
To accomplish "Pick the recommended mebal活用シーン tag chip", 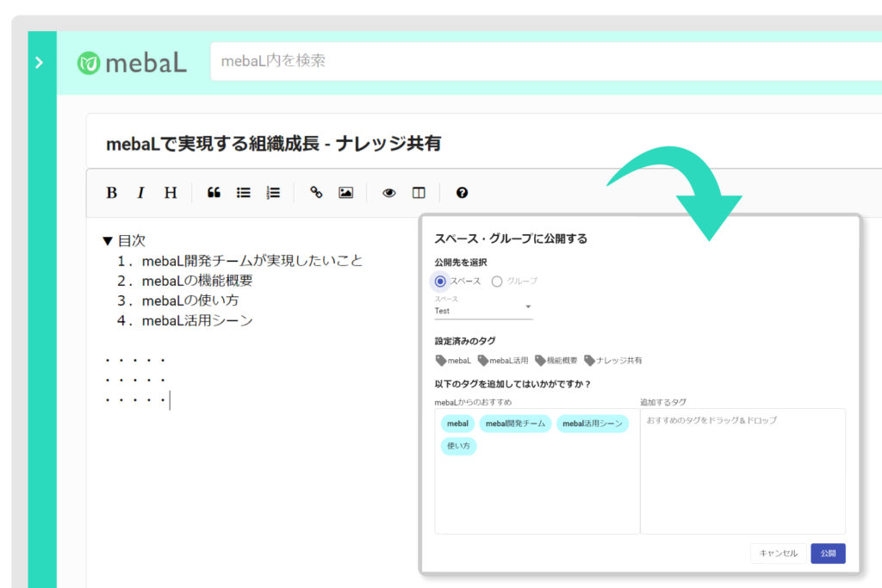I will coord(593,424).
